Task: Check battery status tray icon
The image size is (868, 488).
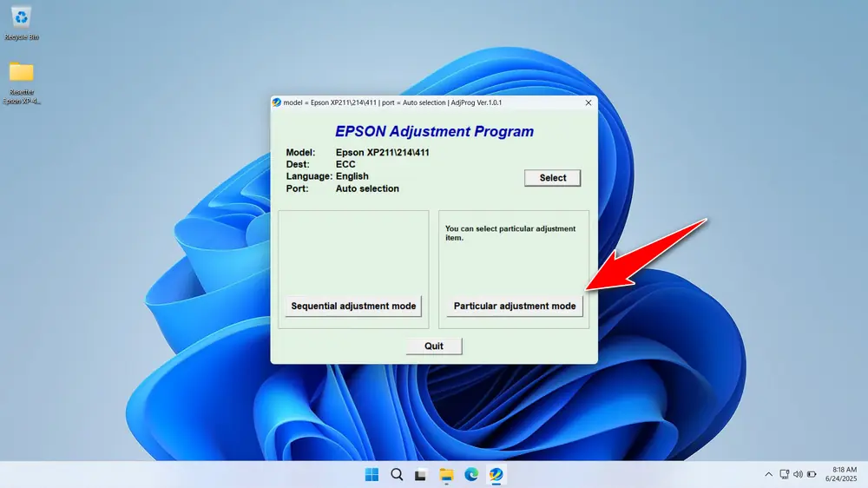Action: pos(812,475)
